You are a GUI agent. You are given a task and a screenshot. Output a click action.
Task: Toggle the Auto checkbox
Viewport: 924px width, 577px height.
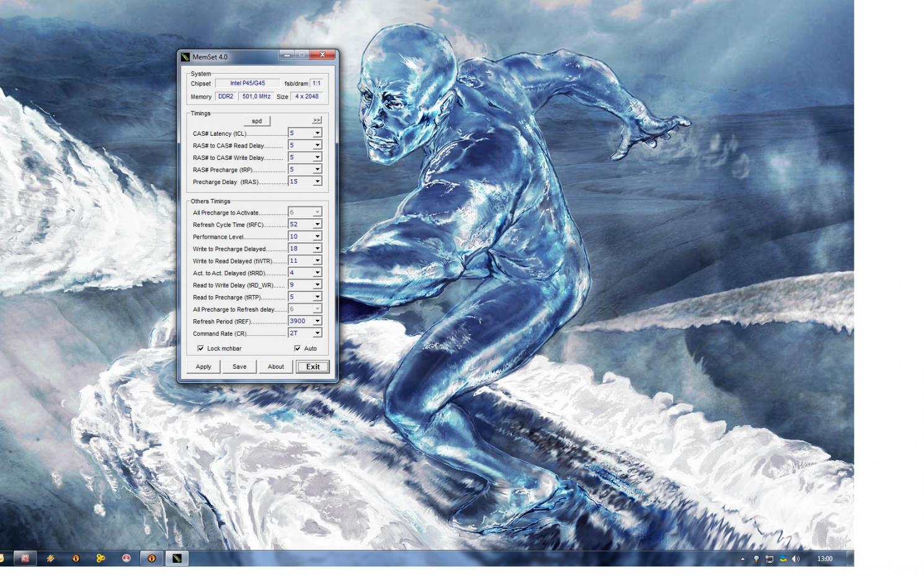click(x=297, y=348)
